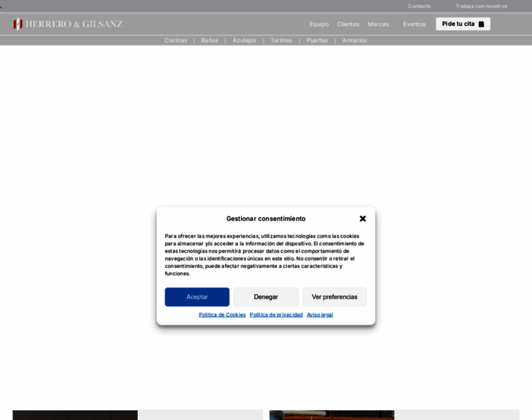Screen dimensions: 532x420
Task: Open the Eventos menu item
Action: pyautogui.click(x=414, y=24)
